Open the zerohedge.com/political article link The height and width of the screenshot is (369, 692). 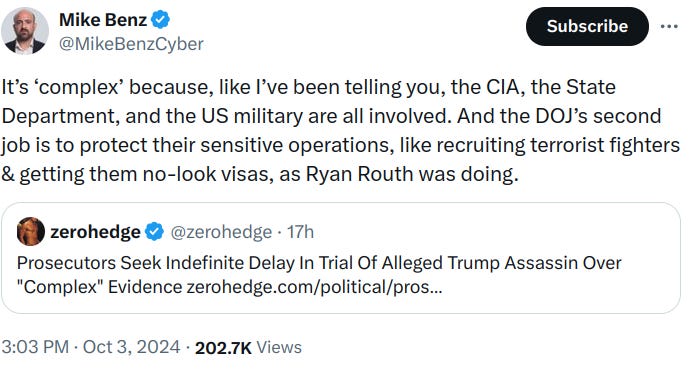(x=314, y=287)
